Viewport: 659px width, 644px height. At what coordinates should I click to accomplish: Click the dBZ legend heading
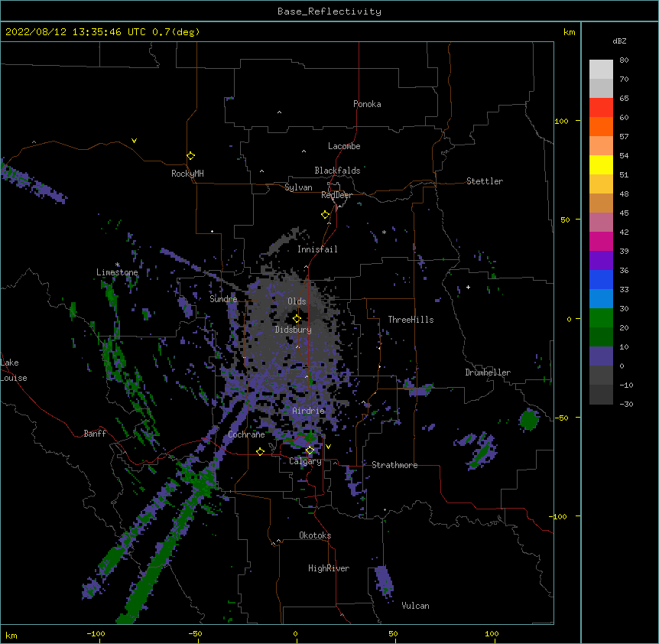[x=619, y=41]
